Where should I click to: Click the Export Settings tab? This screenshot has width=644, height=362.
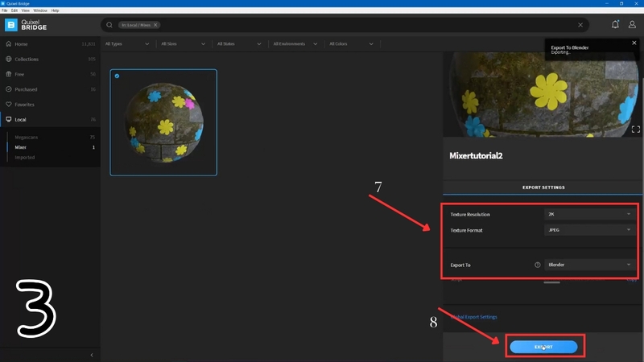543,187
